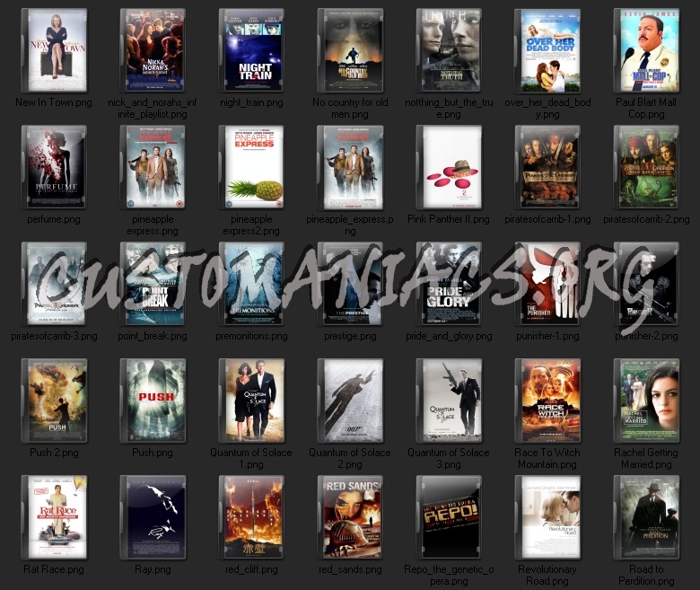Screen dimensions: 700x590
Task: Click the "No country for old men.png" label
Action: tap(350, 108)
